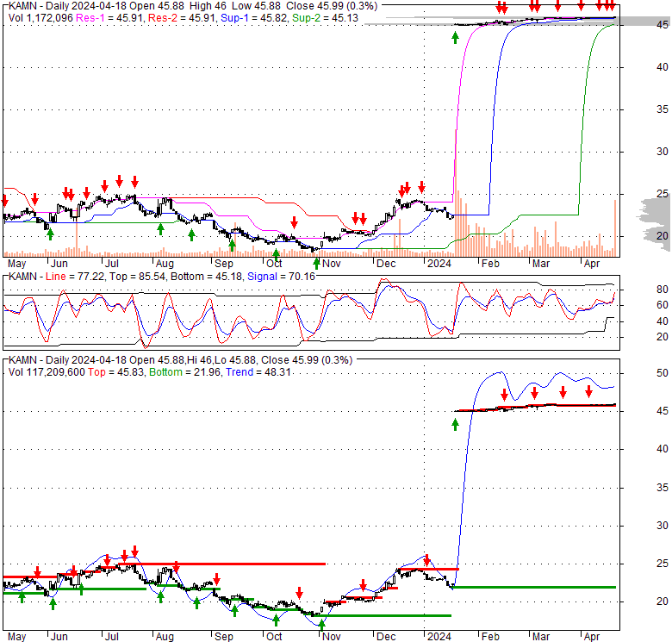Image resolution: width=672 pixels, height=642 pixels.
Task: Click the top chart title 'KAMN - Daily 2024-04-18'
Action: 67,6
